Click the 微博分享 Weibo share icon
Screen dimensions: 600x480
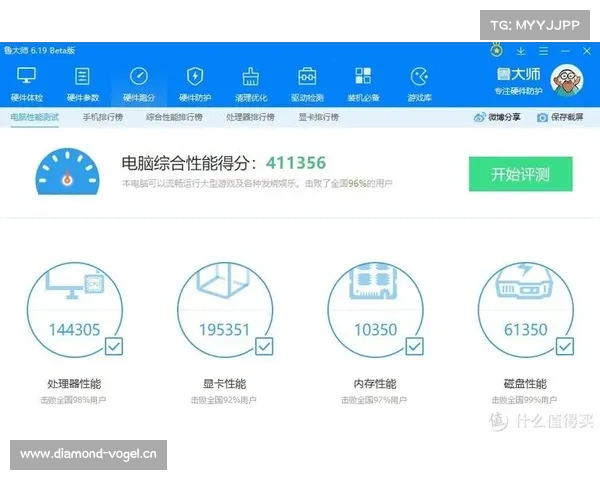coord(479,117)
